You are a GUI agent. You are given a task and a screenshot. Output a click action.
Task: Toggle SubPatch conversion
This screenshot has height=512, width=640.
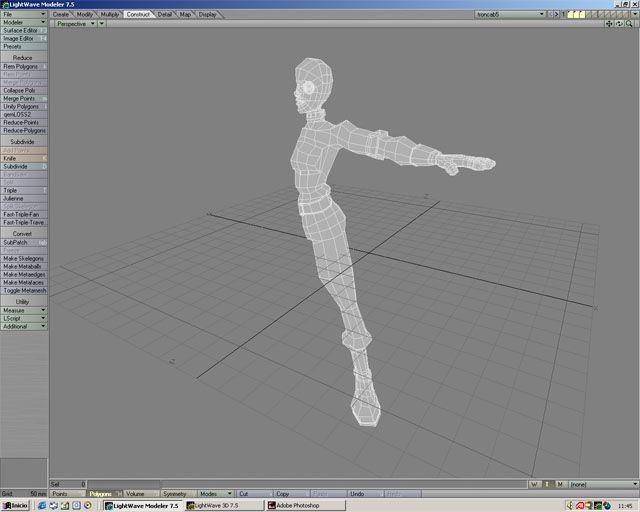(24, 242)
